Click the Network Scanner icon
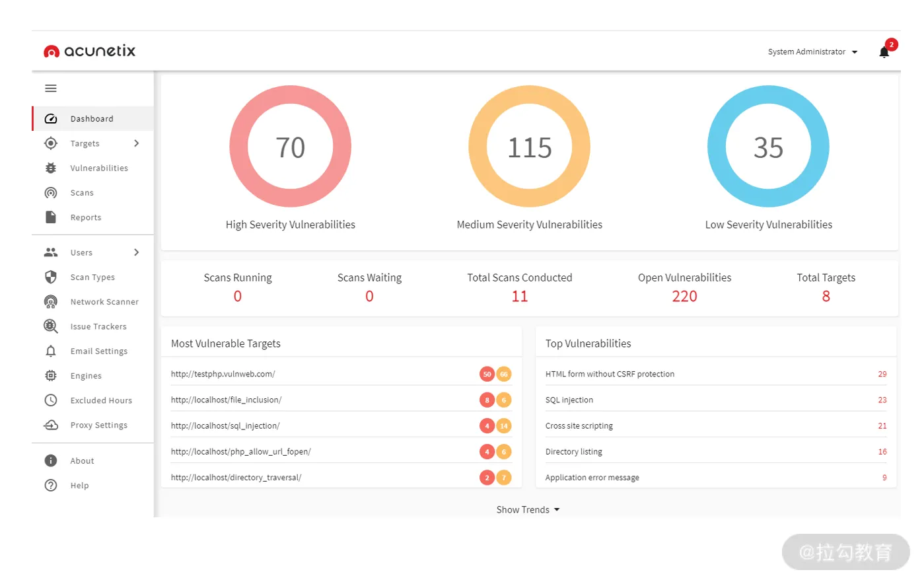 coord(51,302)
